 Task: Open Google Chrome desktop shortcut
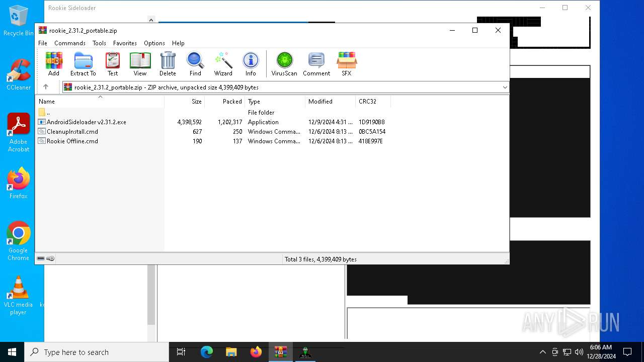19,241
